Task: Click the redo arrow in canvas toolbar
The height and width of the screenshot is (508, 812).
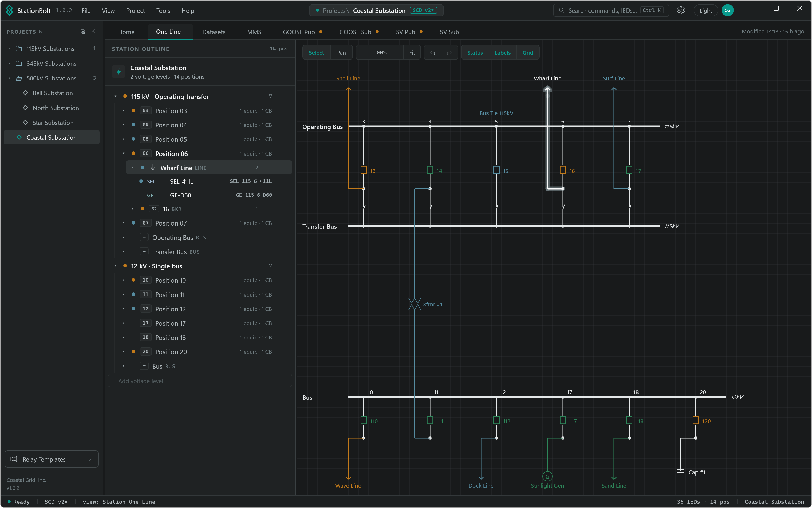Action: coord(449,53)
